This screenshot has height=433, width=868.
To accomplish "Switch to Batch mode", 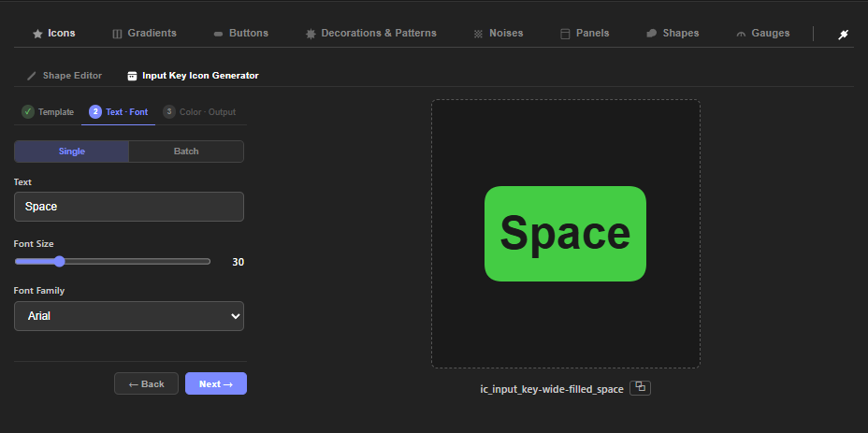I will (186, 152).
